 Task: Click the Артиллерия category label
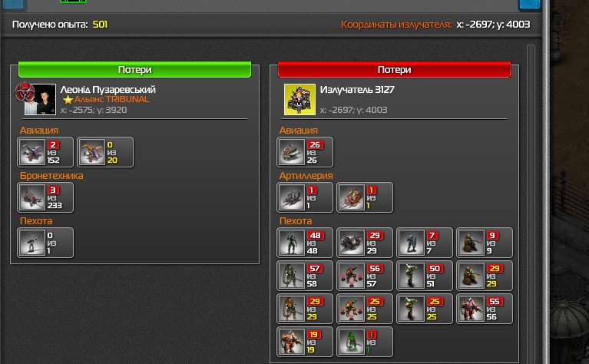pyautogui.click(x=306, y=176)
